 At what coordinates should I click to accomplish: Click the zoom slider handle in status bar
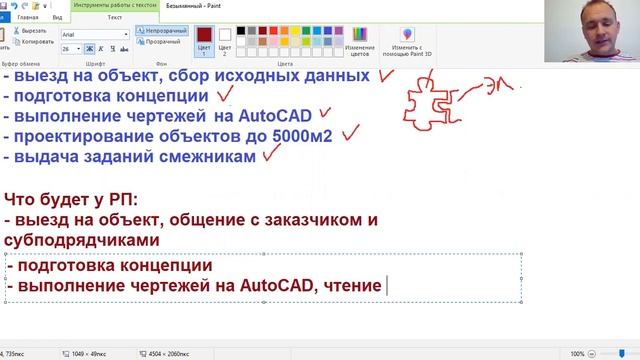click(622, 353)
